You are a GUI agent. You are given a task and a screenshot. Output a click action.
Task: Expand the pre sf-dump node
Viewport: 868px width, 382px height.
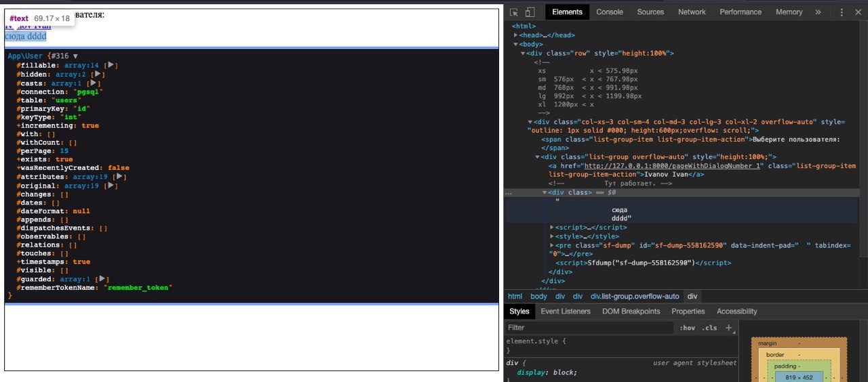(x=552, y=245)
